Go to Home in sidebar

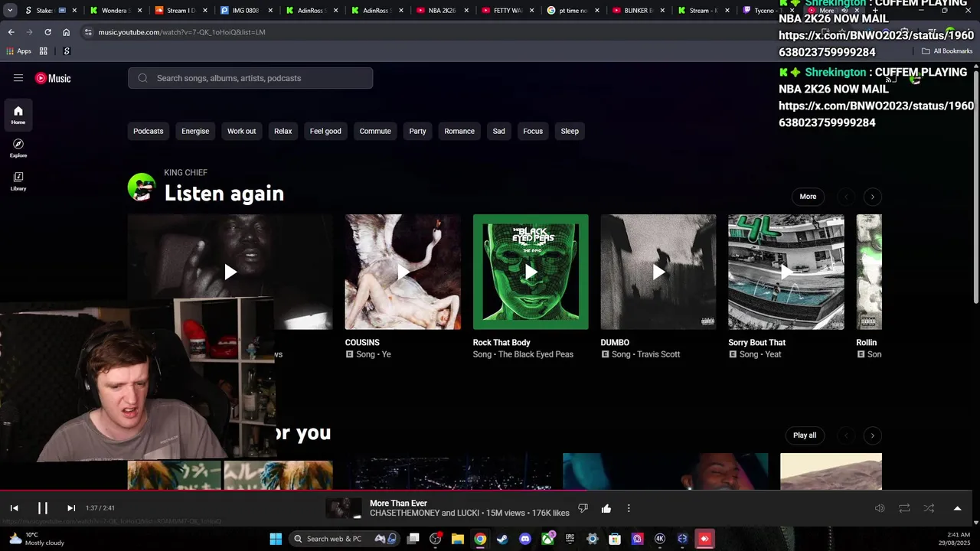click(18, 116)
